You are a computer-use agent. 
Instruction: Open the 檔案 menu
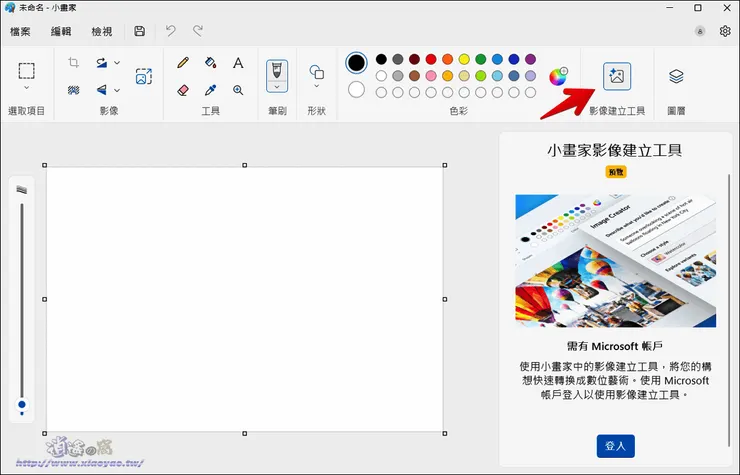pyautogui.click(x=20, y=32)
